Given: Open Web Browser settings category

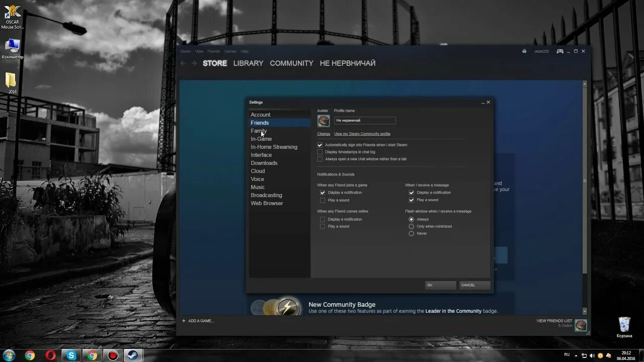Looking at the screenshot, I should [280, 203].
